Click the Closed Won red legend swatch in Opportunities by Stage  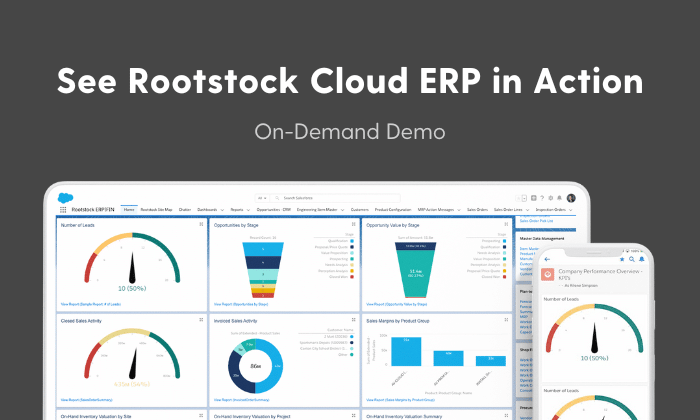[352, 277]
